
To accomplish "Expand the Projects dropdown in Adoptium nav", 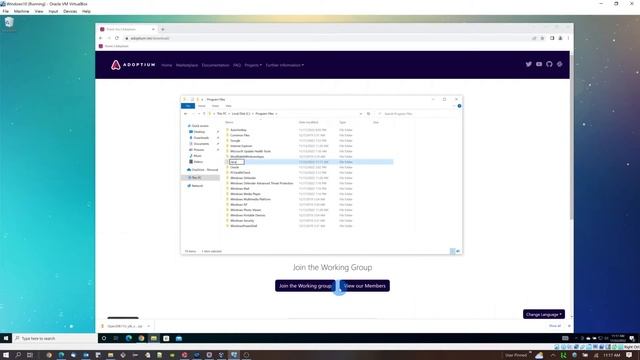I will tap(253, 65).
